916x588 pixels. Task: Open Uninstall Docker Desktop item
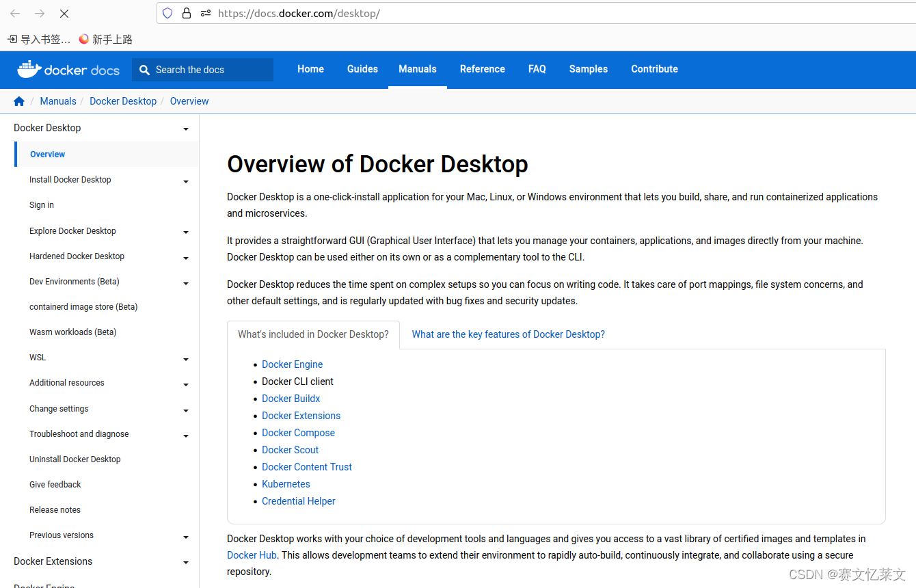(75, 459)
